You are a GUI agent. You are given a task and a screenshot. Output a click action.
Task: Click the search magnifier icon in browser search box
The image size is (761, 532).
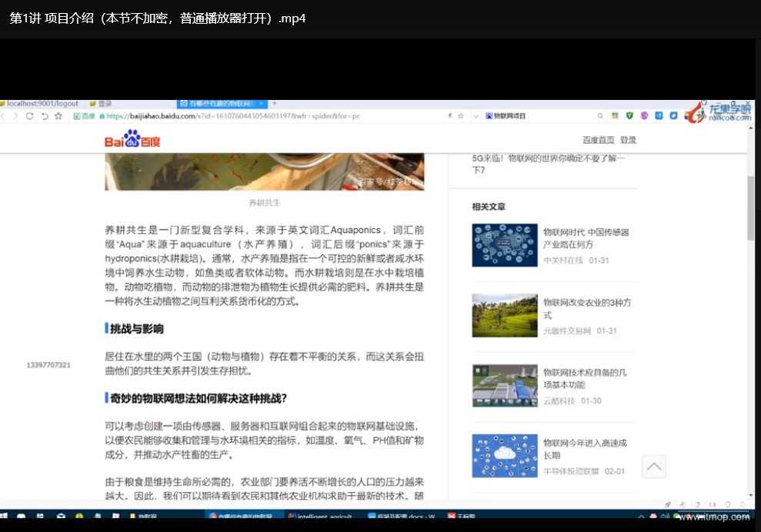tap(600, 116)
